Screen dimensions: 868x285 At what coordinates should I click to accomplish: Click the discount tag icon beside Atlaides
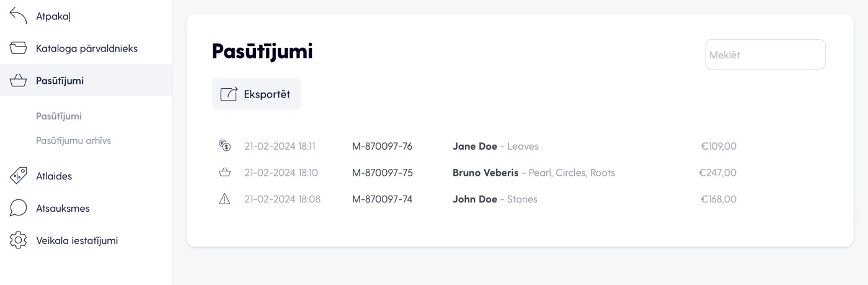[x=18, y=176]
